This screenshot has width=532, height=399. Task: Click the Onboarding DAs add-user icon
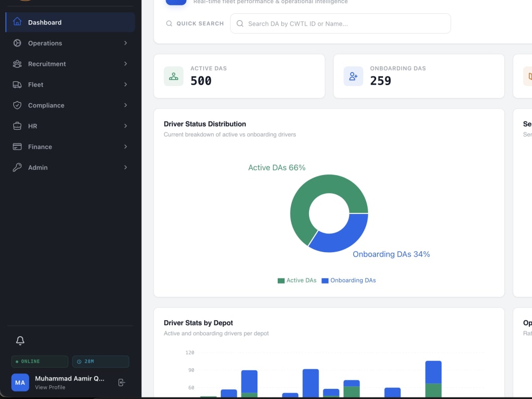tap(353, 76)
